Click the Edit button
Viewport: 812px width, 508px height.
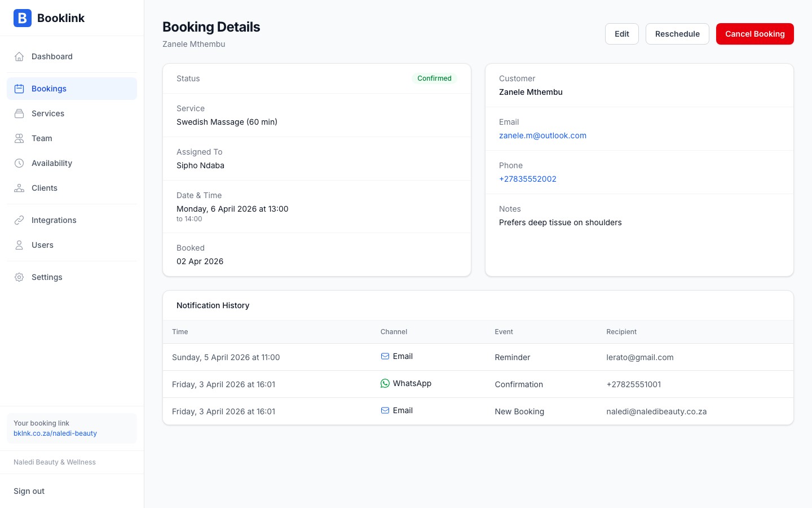(x=621, y=34)
